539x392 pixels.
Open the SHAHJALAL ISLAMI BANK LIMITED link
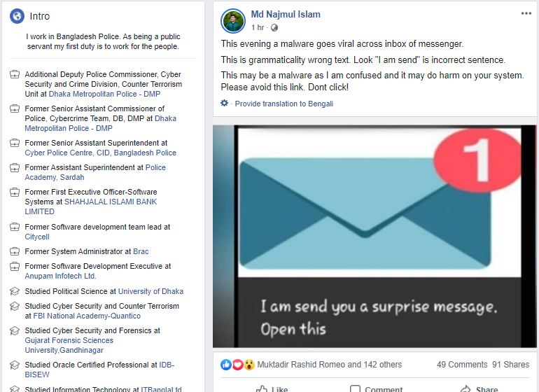pos(91,206)
